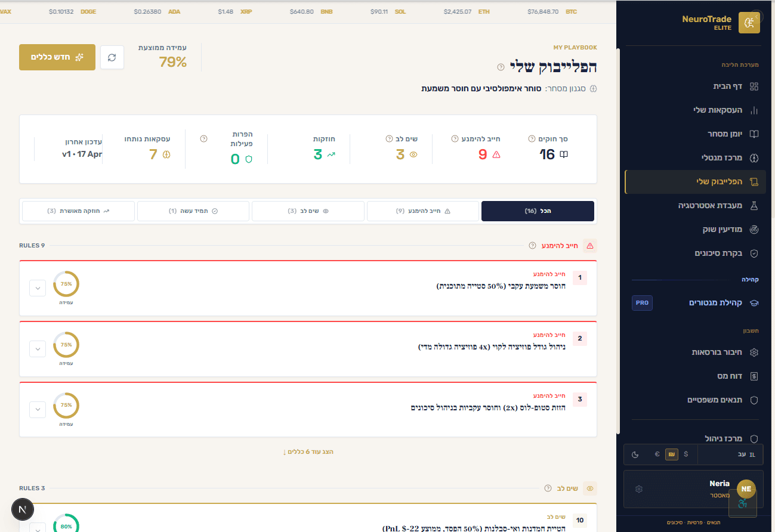Toggle the IL עב language selector
The width and height of the screenshot is (775, 532).
coord(730,454)
